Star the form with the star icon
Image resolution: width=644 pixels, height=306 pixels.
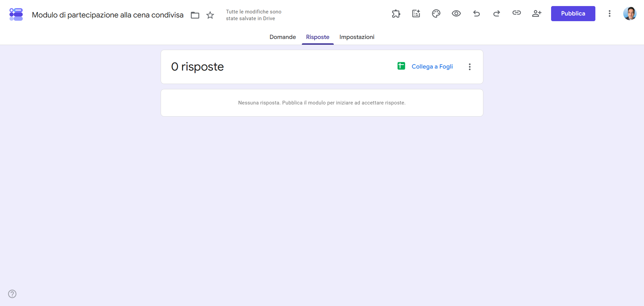210,15
